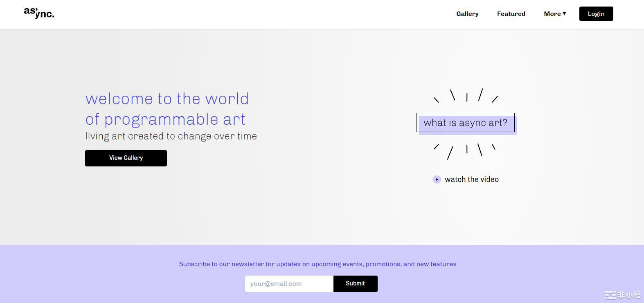
Task: Click the newsletter subscribe description text
Action: point(318,264)
